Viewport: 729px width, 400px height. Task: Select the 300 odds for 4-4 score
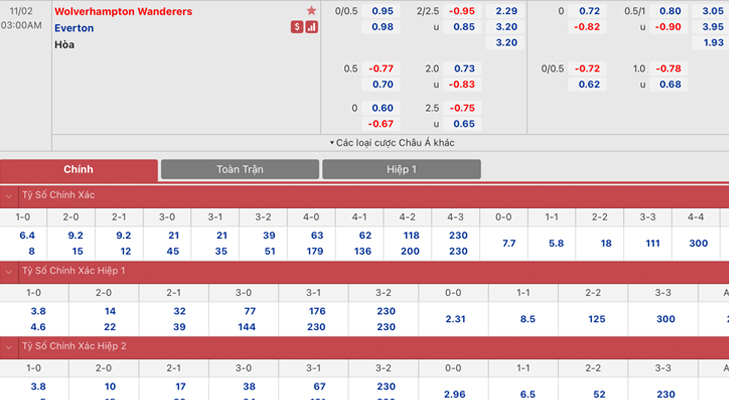[x=697, y=243]
